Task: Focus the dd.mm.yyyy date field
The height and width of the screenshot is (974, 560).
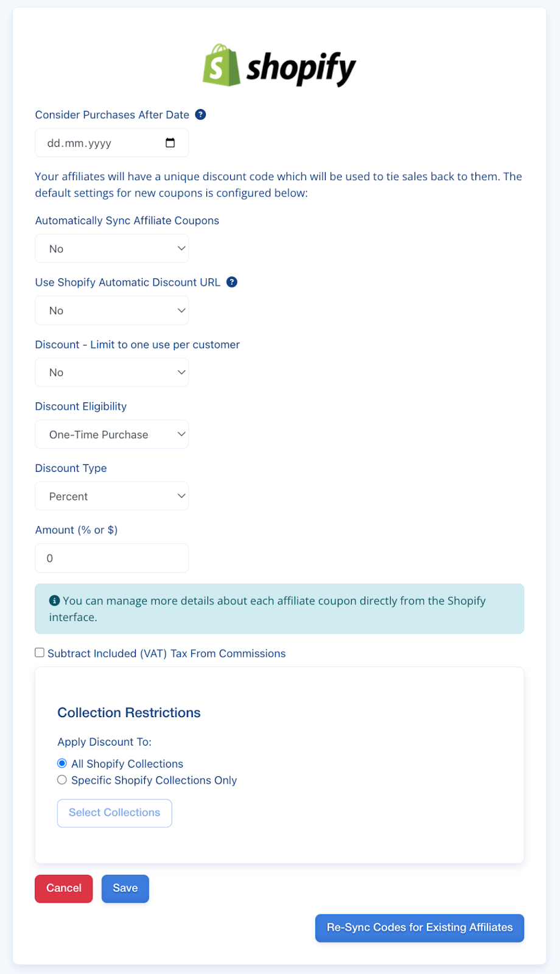Action: click(97, 142)
